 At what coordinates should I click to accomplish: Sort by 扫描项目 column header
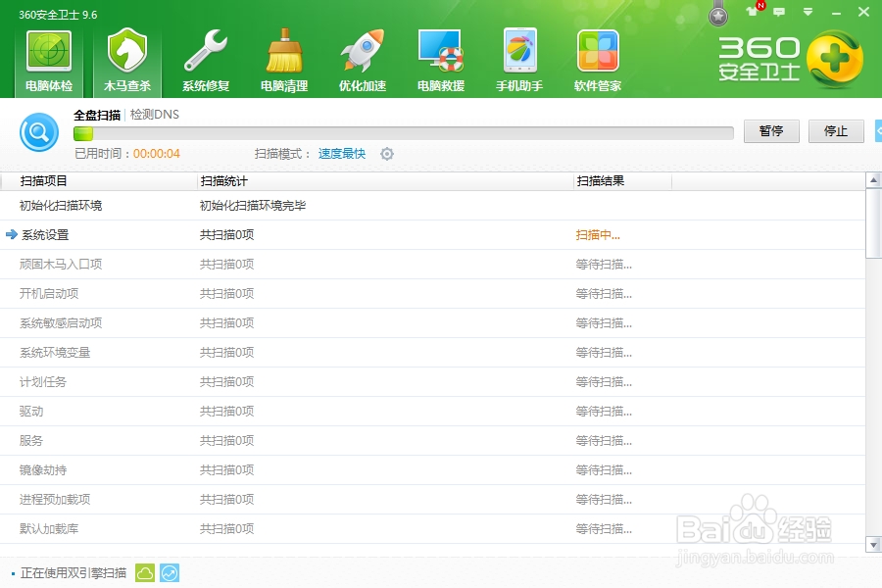click(x=98, y=180)
